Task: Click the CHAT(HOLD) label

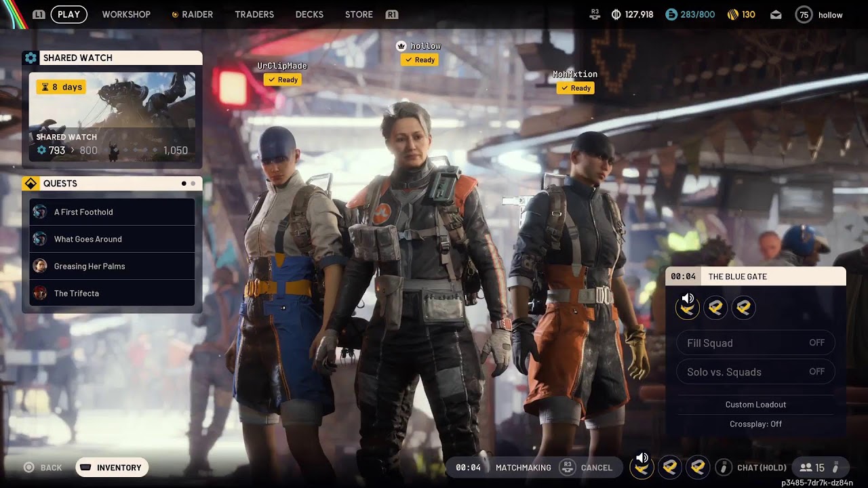Action: coord(762,468)
